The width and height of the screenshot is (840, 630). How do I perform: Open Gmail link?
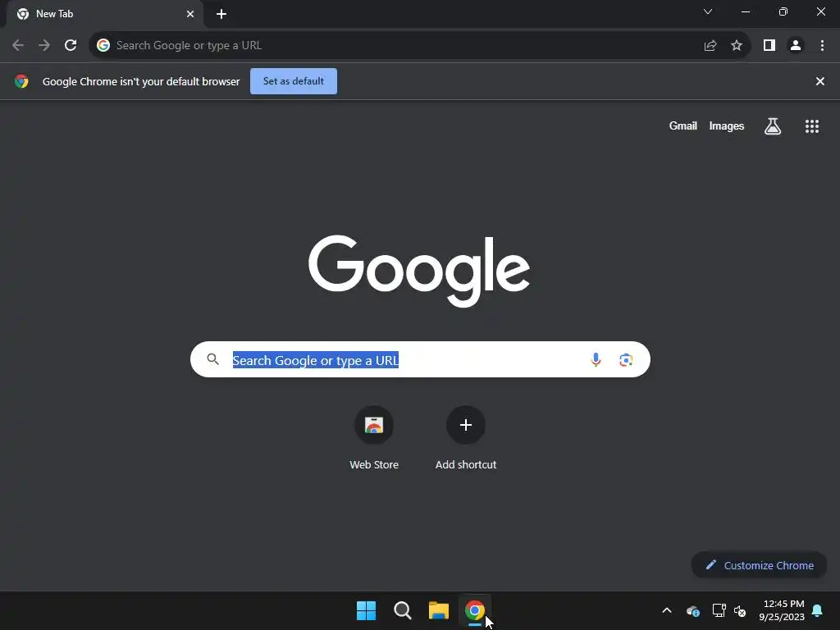pyautogui.click(x=683, y=126)
